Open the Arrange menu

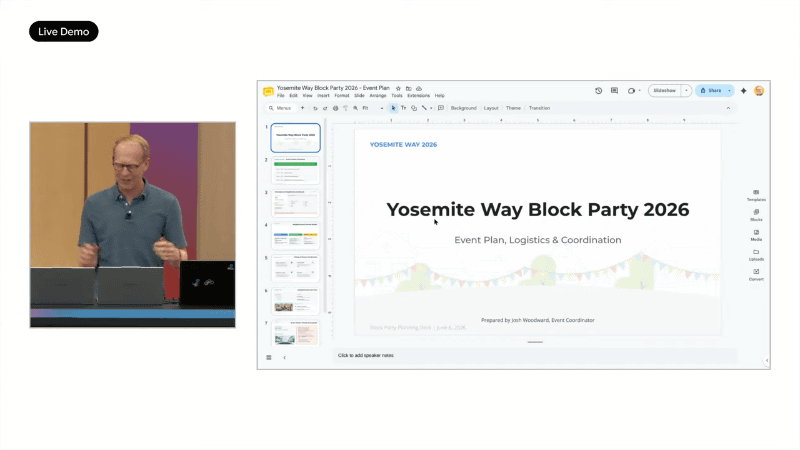(x=378, y=95)
